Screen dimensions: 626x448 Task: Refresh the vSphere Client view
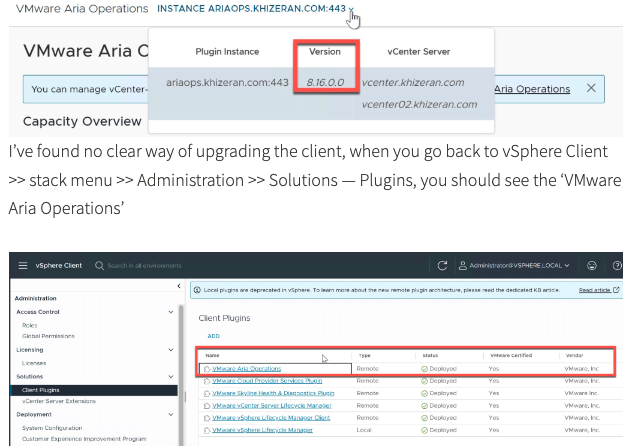pyautogui.click(x=442, y=266)
